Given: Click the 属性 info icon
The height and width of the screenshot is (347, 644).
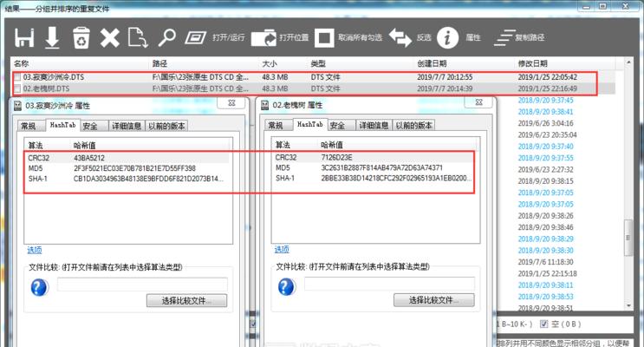Looking at the screenshot, I should pyautogui.click(x=447, y=38).
